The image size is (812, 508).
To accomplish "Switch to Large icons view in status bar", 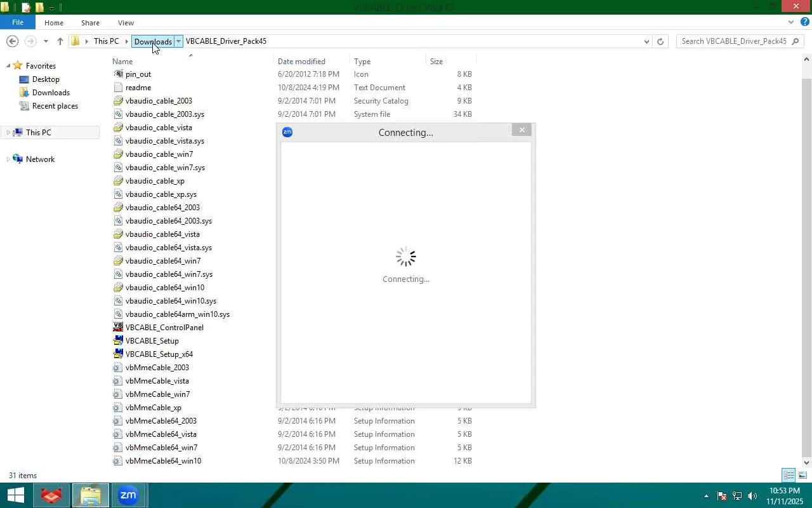I will pyautogui.click(x=802, y=475).
